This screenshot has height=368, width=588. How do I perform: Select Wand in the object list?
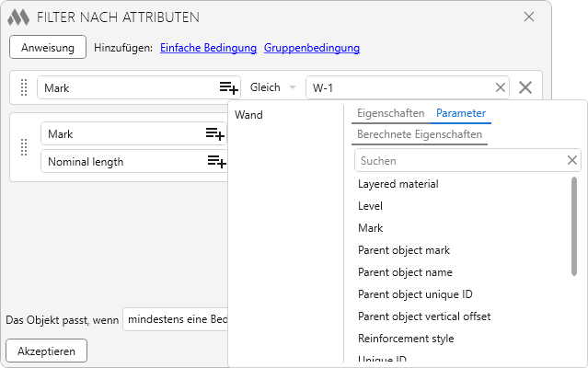tap(248, 115)
